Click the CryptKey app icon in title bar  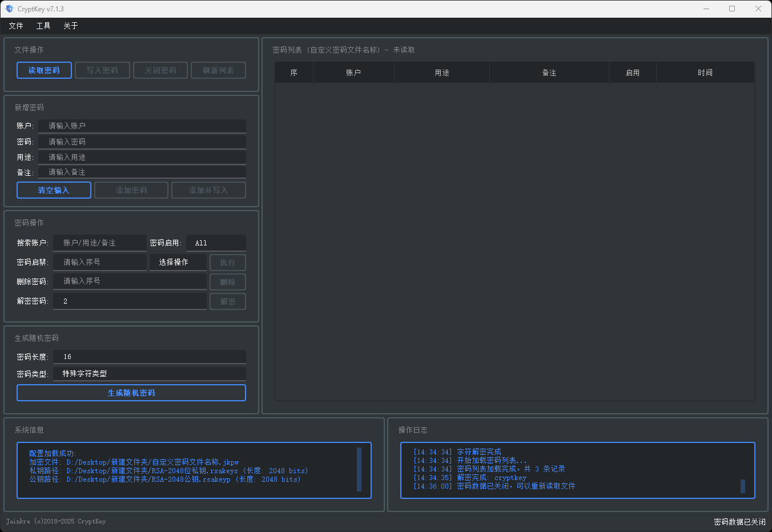pyautogui.click(x=9, y=9)
